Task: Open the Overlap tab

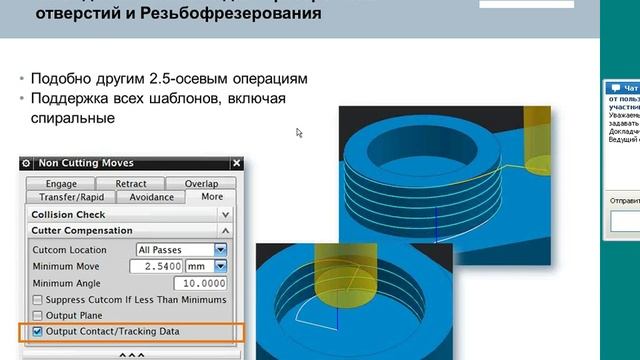Action: tap(201, 184)
